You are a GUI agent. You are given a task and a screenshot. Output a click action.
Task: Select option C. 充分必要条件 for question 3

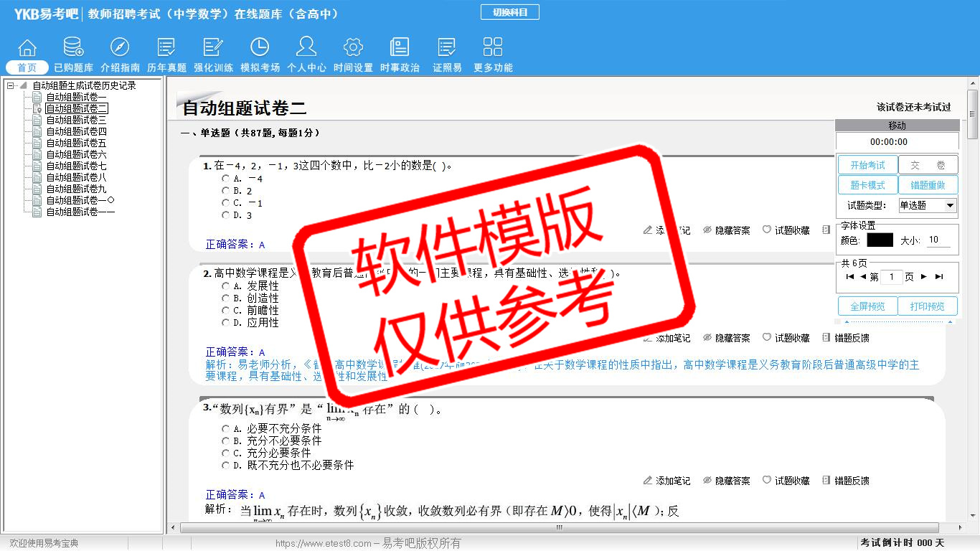tap(226, 453)
